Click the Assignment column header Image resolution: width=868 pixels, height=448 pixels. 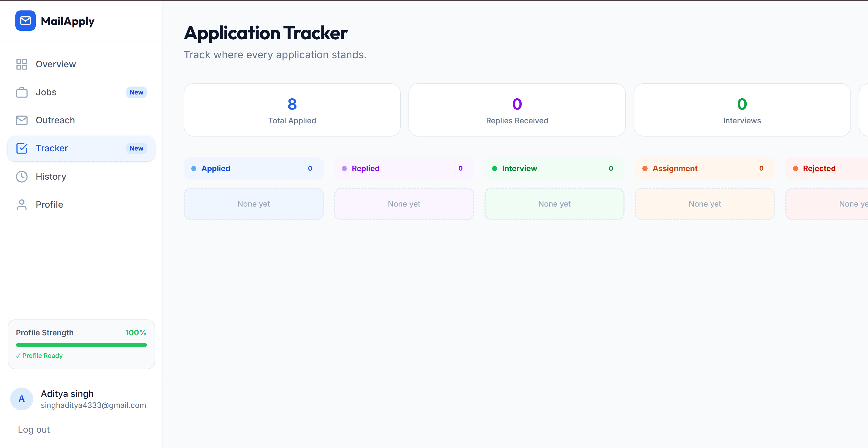[704, 168]
